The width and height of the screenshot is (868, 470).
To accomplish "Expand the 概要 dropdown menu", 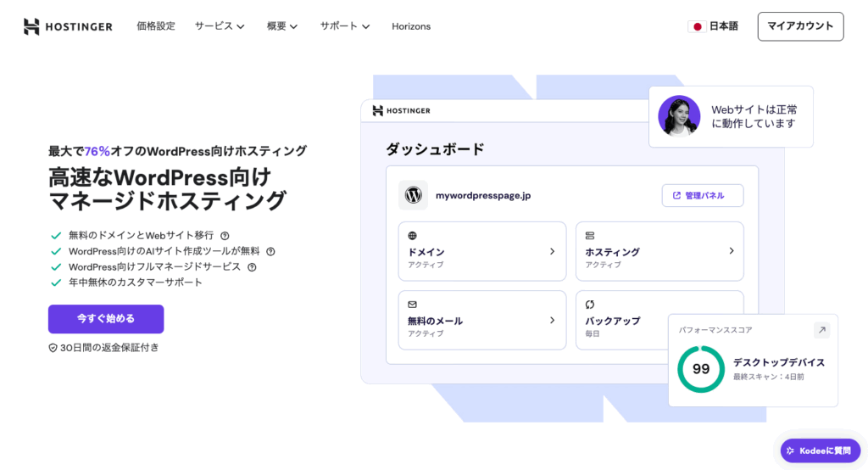I will [281, 26].
